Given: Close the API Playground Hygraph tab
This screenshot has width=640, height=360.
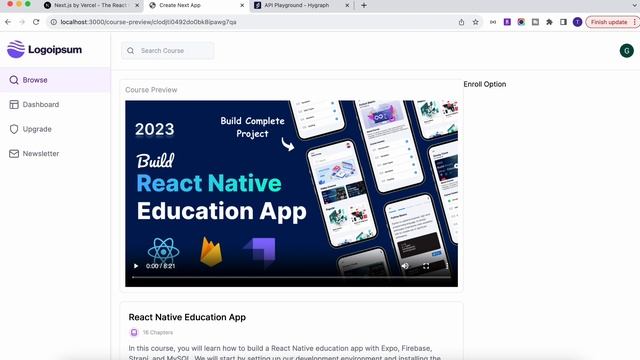Looking at the screenshot, I should coord(347,5).
